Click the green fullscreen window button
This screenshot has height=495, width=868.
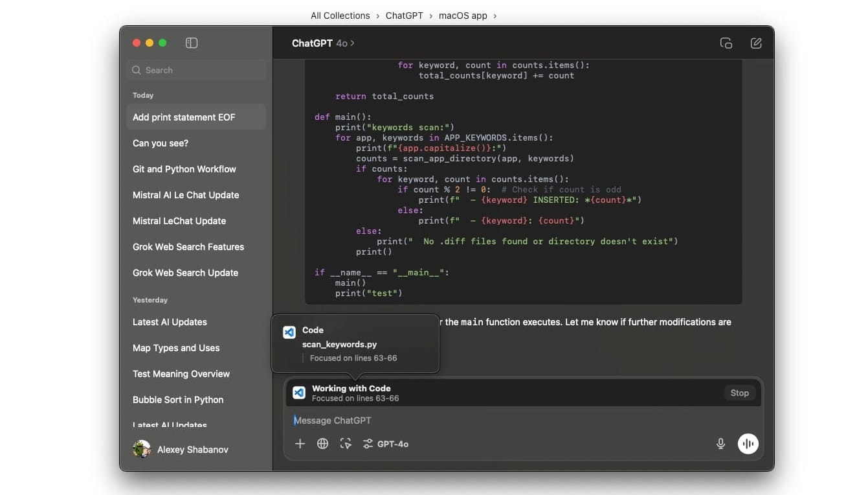162,43
